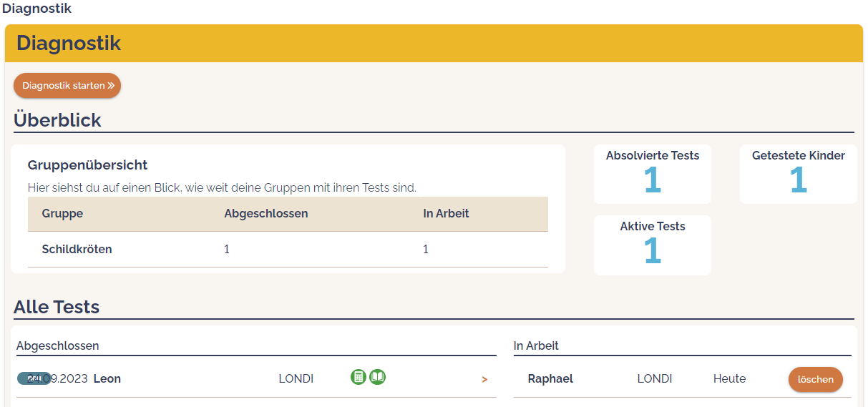The height and width of the screenshot is (407, 868).
Task: Select Raphael's name in tests in progress
Action: (550, 379)
